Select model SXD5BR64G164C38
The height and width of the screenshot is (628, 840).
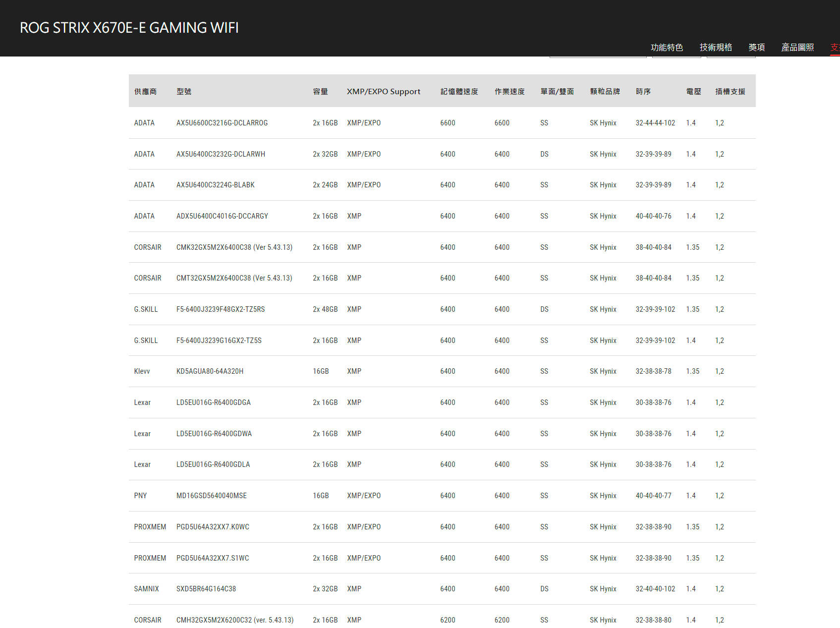click(206, 589)
